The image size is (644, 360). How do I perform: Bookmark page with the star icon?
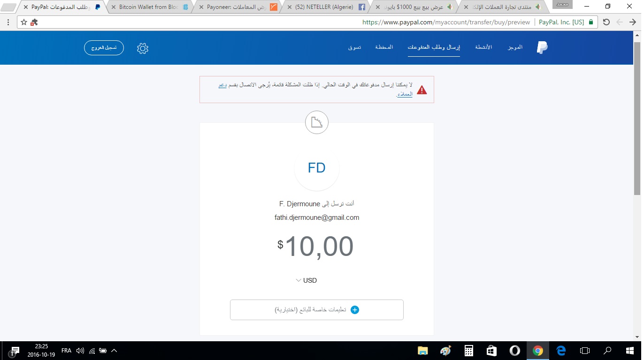(24, 22)
